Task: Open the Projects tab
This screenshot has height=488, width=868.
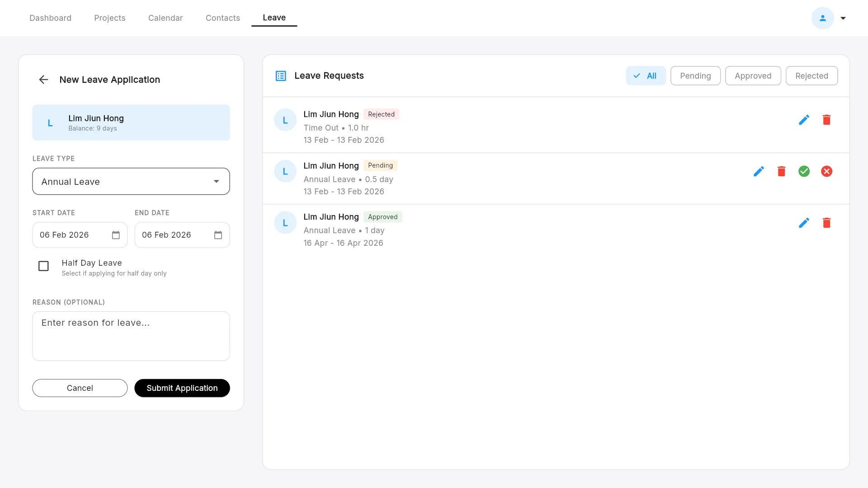Action: 109,18
